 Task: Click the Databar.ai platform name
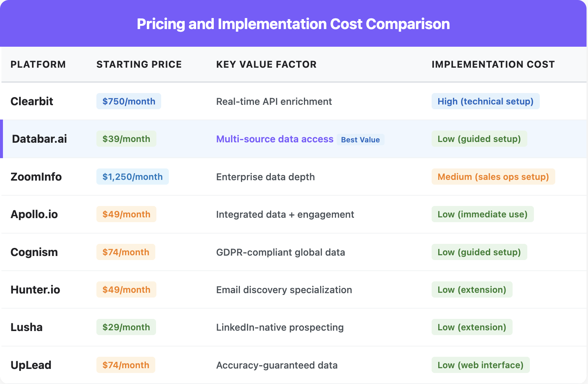39,139
